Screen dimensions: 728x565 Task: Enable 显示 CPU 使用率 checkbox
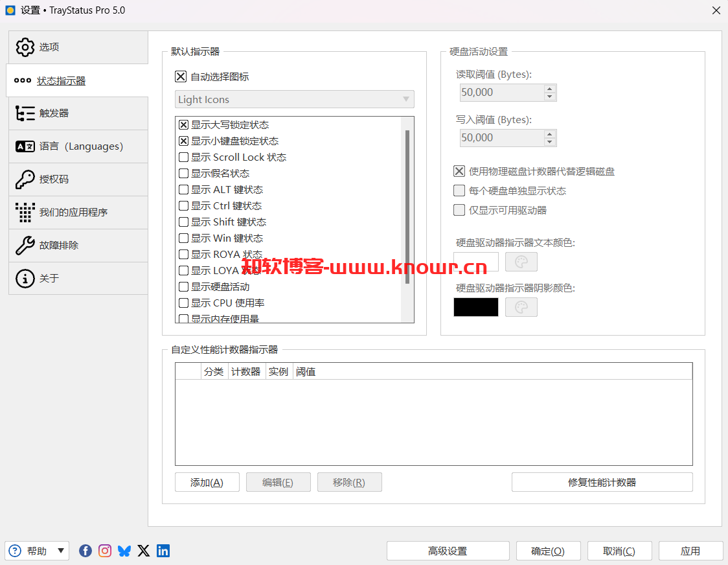(x=183, y=303)
